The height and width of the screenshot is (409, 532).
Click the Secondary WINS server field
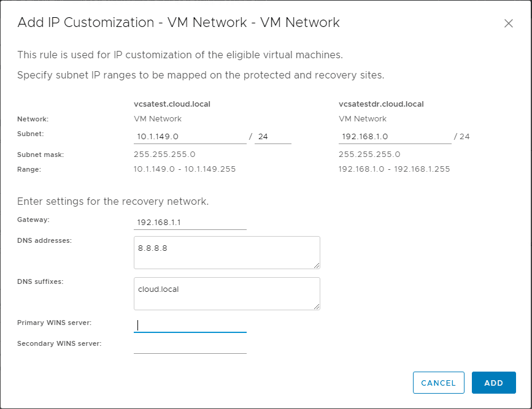(x=190, y=346)
